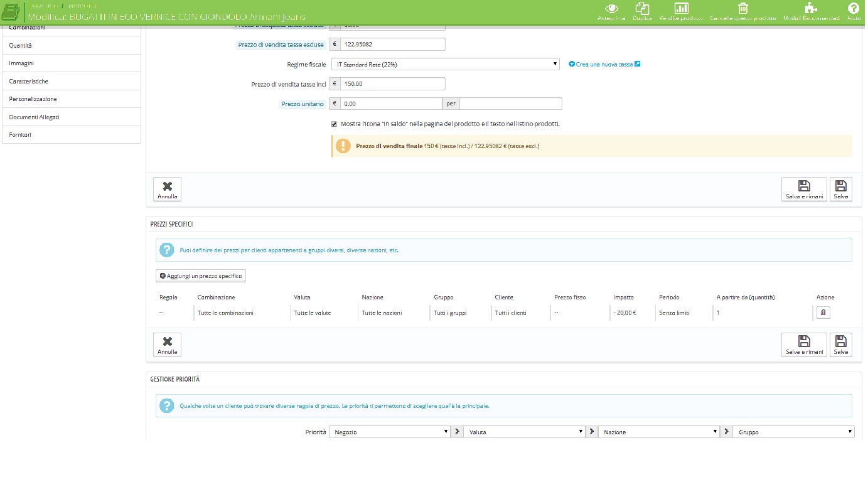Click Annulla in the Prezzi Specifici panel

167,345
